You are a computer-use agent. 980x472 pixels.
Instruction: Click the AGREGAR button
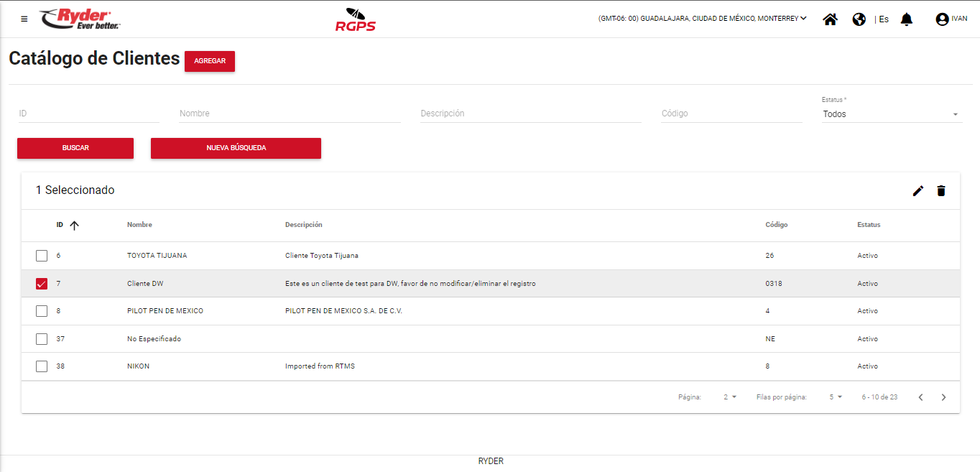[x=210, y=61]
